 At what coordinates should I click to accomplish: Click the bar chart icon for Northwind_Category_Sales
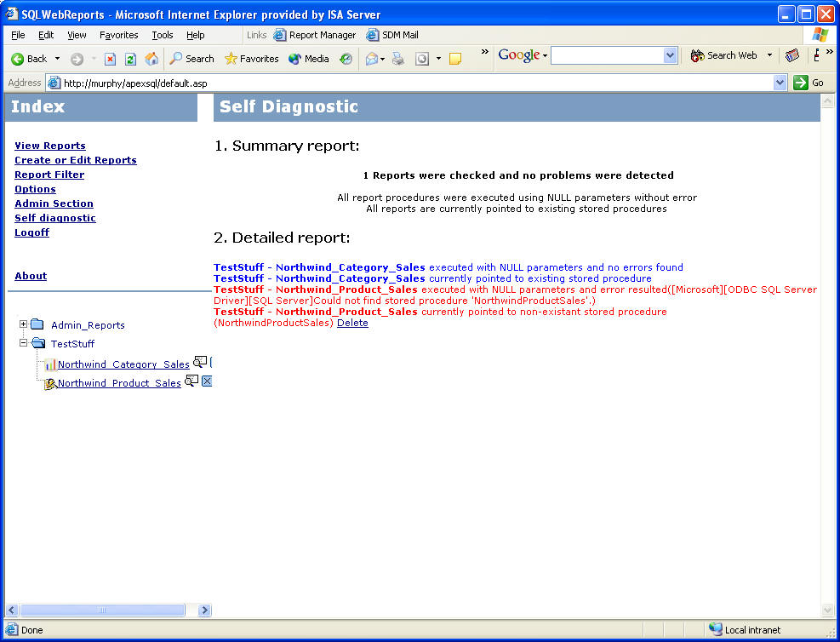click(50, 364)
